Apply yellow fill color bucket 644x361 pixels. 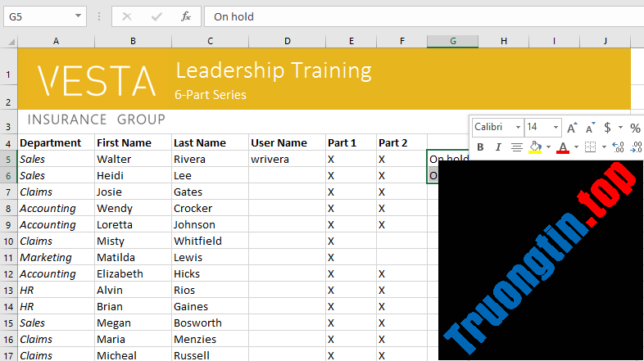tap(535, 147)
